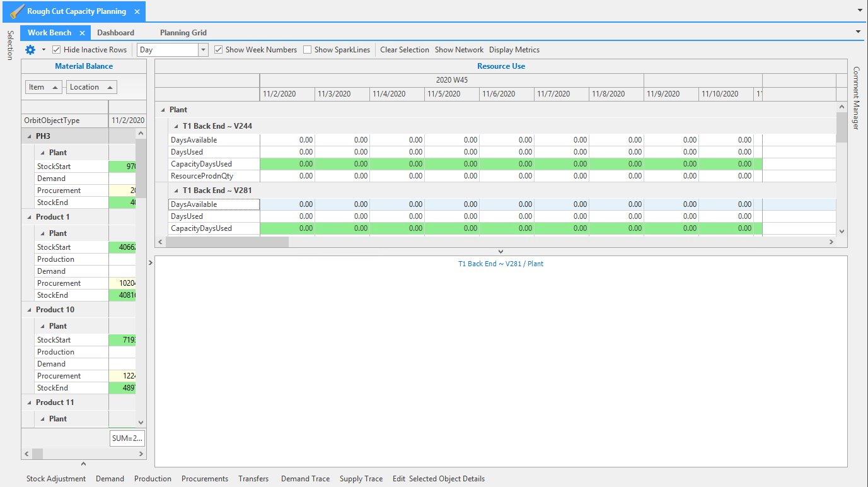Toggle Show Week Numbers checkbox

(219, 50)
